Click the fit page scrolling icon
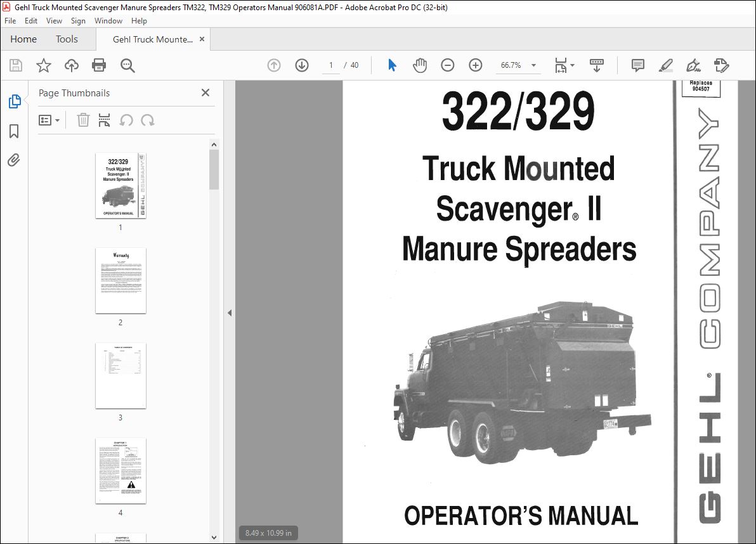This screenshot has height=544, width=756. [561, 65]
